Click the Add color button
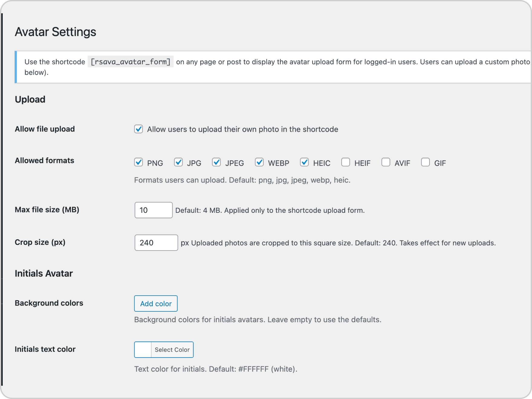Screen dimensions: 532x399 (x=156, y=303)
